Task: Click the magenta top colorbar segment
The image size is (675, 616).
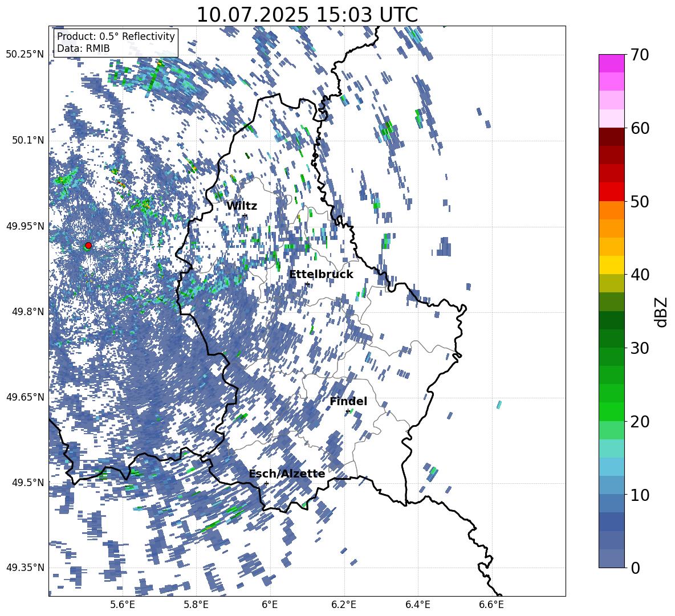Action: (611, 63)
